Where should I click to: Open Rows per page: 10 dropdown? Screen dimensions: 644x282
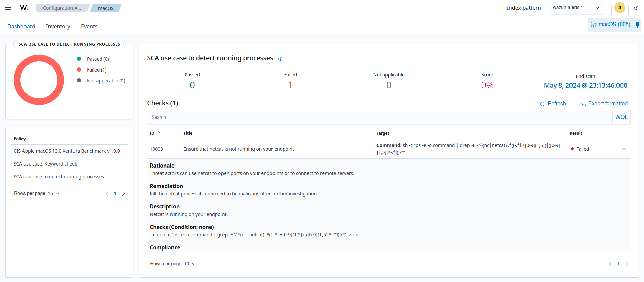click(x=172, y=264)
